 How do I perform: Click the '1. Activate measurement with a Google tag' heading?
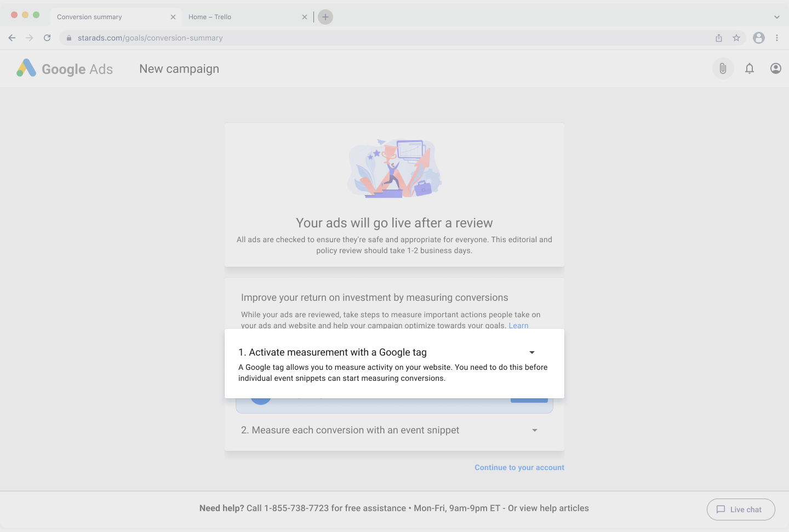coord(333,352)
